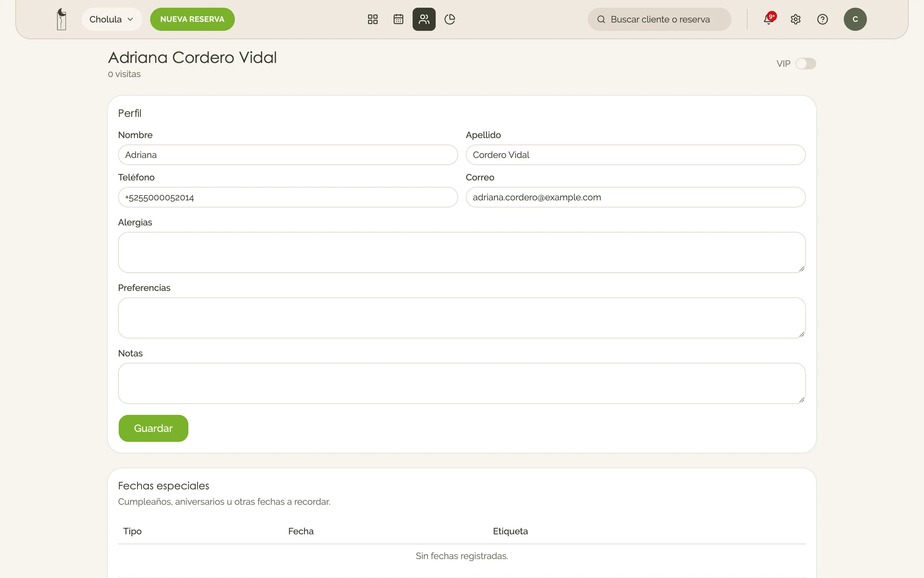Click the Correo email input field
This screenshot has width=924, height=578.
636,197
